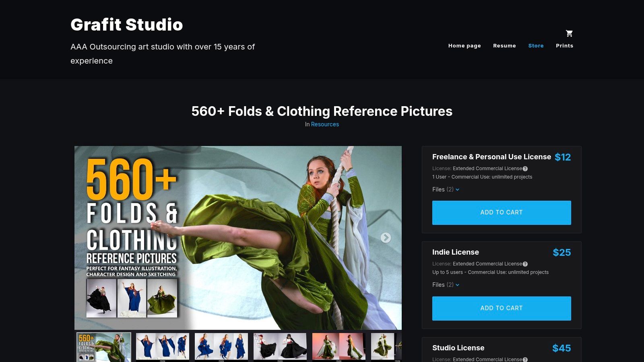Click the Grafit Studio site title
This screenshot has width=644, height=362.
[126, 25]
